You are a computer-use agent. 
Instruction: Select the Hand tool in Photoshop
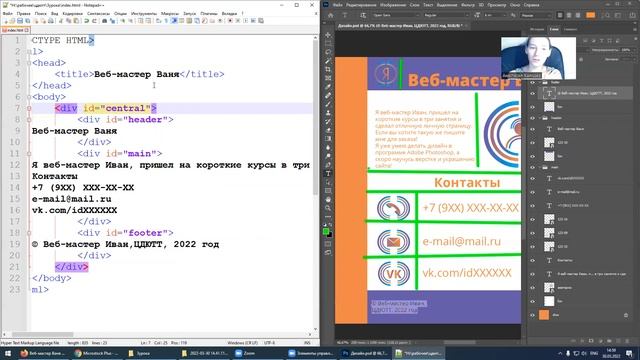328,200
